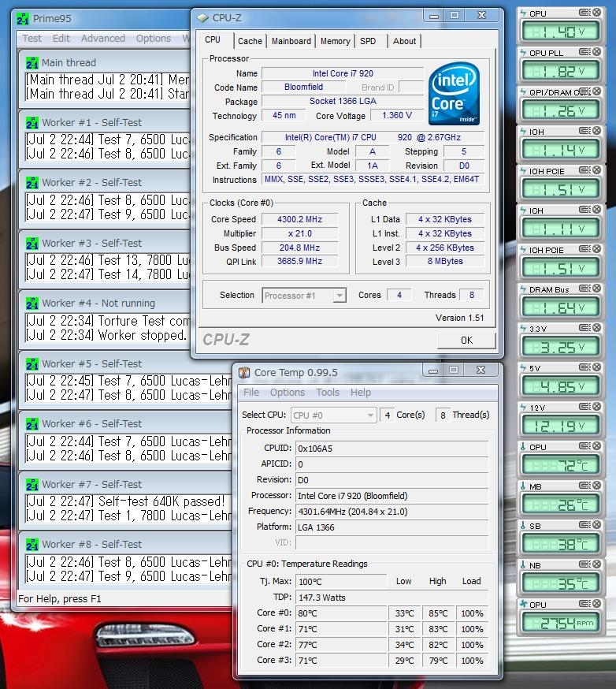Click the fan icon on the CPU RPM gadget
Image resolution: width=616 pixels, height=689 pixels.
[523, 604]
